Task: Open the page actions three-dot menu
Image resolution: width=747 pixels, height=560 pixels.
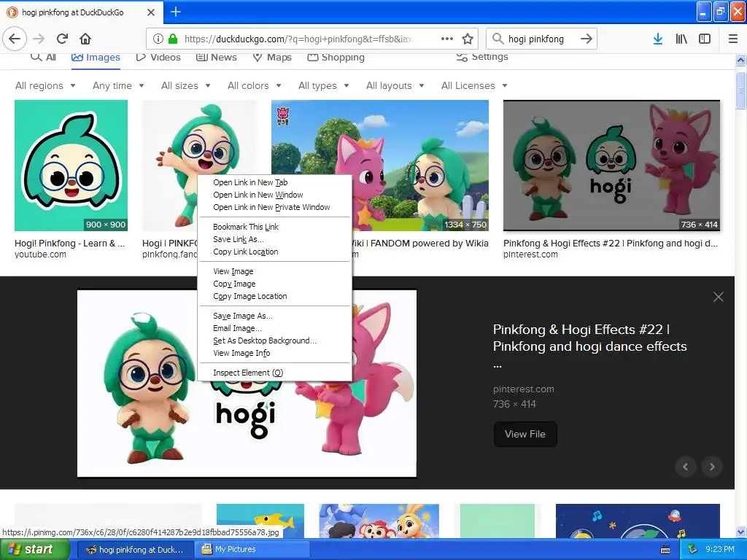Action: click(447, 39)
